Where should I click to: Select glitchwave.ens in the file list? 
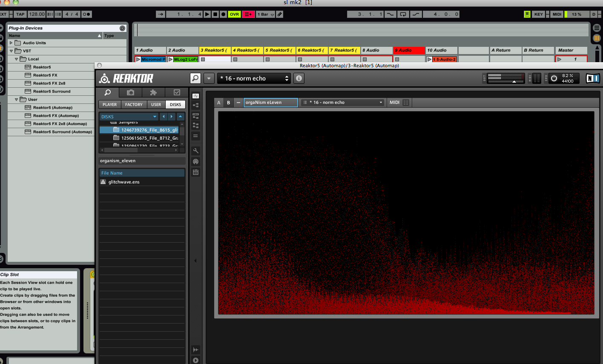(142, 182)
